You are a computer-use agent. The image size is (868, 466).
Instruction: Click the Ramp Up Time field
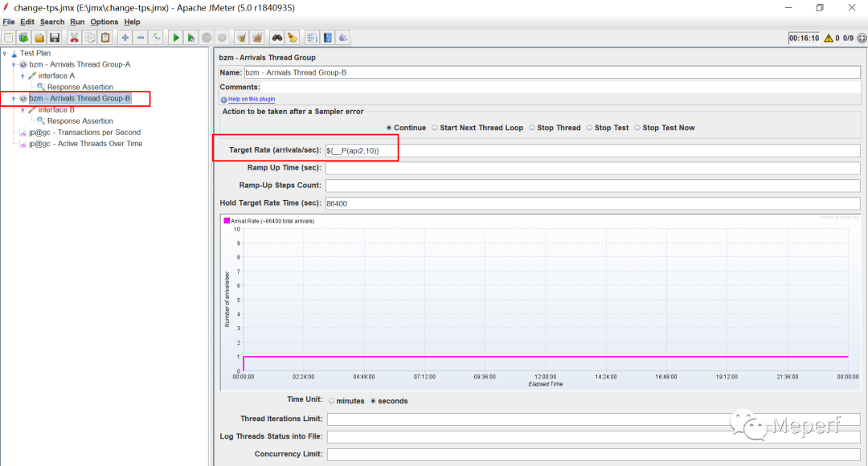coord(593,168)
